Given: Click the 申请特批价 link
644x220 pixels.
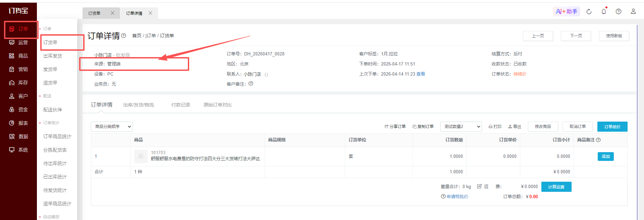Looking at the screenshot, I should pos(458,196).
